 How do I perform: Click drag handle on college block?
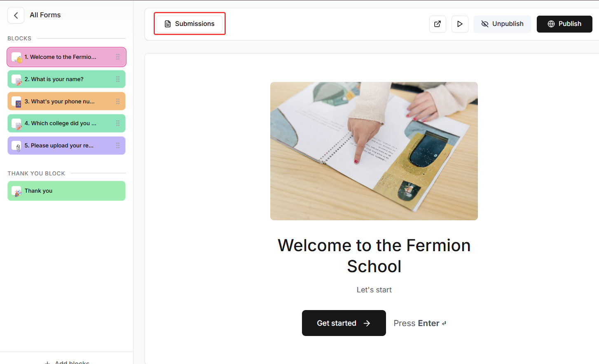(118, 123)
